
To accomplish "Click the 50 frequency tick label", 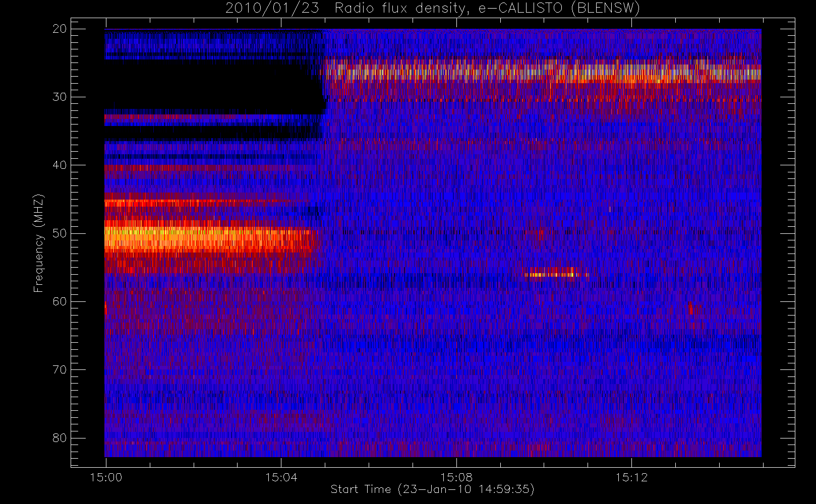I will click(60, 233).
